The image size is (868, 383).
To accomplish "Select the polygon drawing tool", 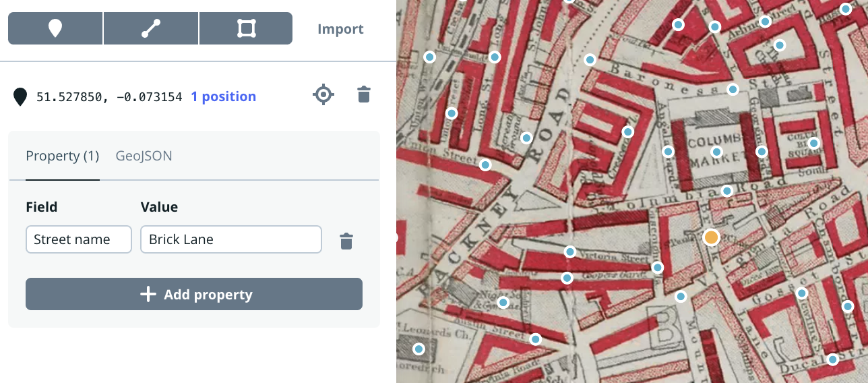I will pos(246,28).
